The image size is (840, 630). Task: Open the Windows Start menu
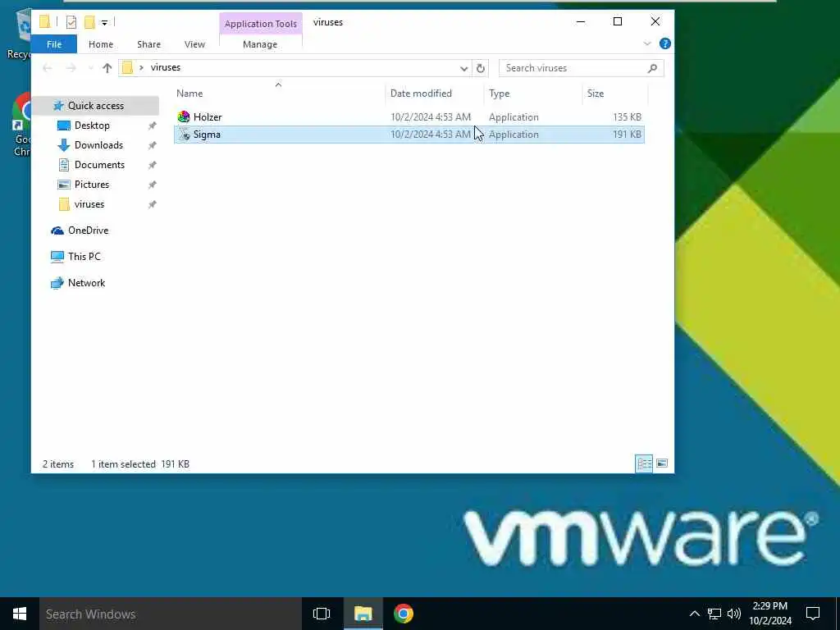[x=20, y=614]
